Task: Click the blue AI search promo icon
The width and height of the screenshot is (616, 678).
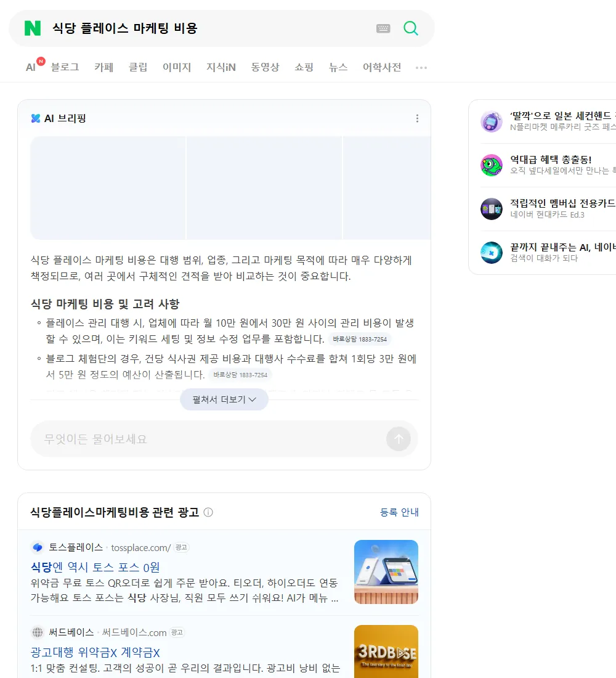Action: tap(492, 253)
